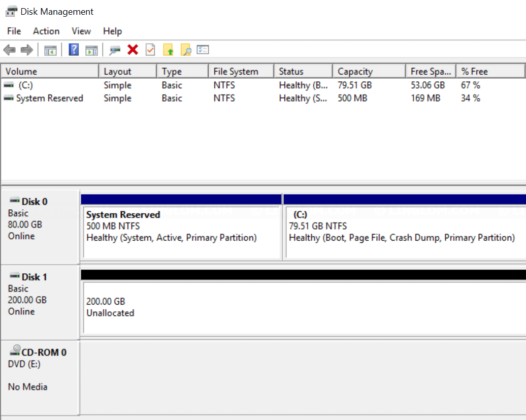Click the Disk 0 drive icon
526x420 pixels.
point(14,201)
